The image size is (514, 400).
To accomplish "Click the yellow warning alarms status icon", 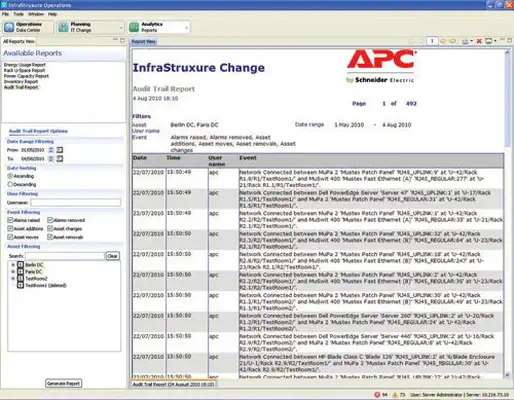I will [x=395, y=395].
